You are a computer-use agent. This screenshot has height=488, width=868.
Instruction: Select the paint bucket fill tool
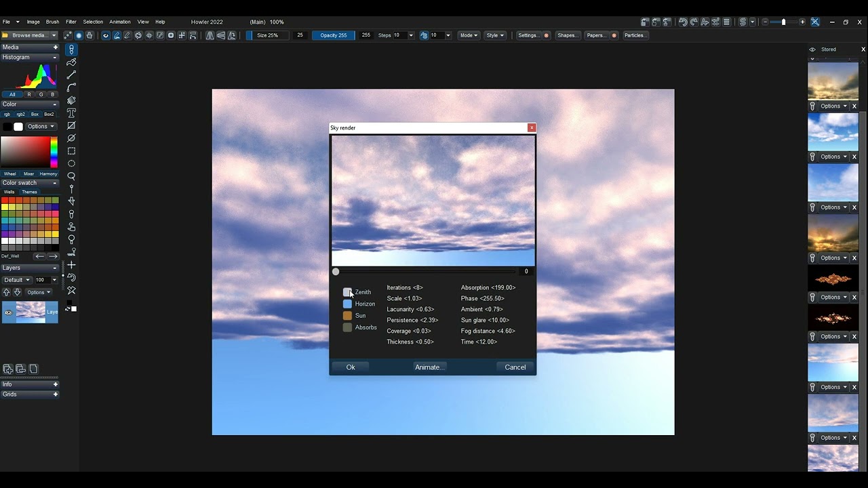coord(71,100)
